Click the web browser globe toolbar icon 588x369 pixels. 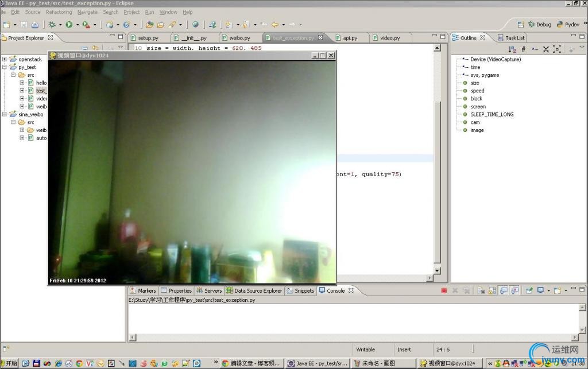click(195, 25)
